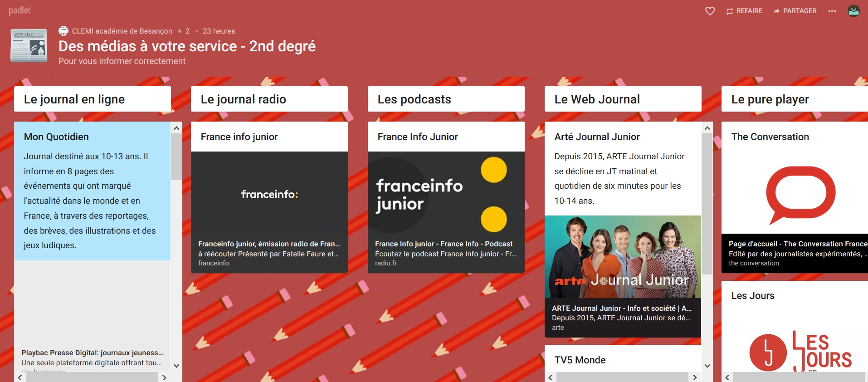The height and width of the screenshot is (382, 868).
Task: Click the Les Jours logo image
Action: (x=800, y=352)
